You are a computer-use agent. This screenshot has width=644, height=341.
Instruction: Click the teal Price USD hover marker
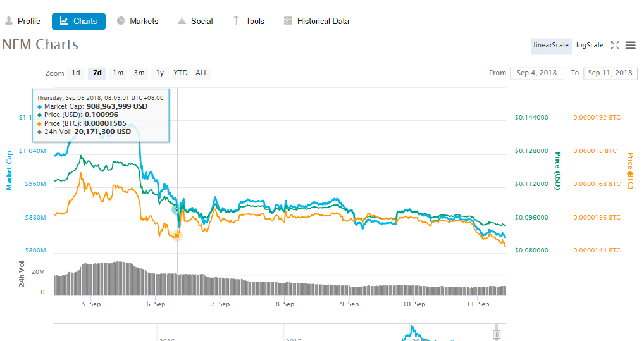tap(177, 210)
